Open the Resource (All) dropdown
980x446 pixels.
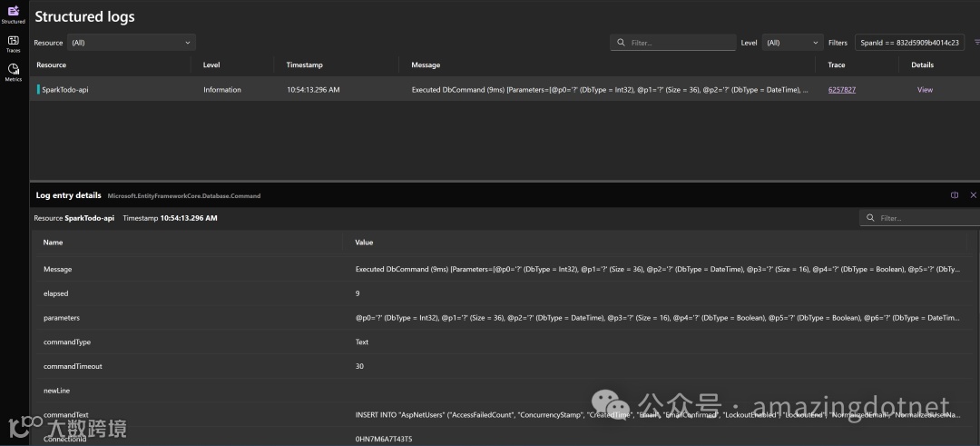tap(132, 43)
